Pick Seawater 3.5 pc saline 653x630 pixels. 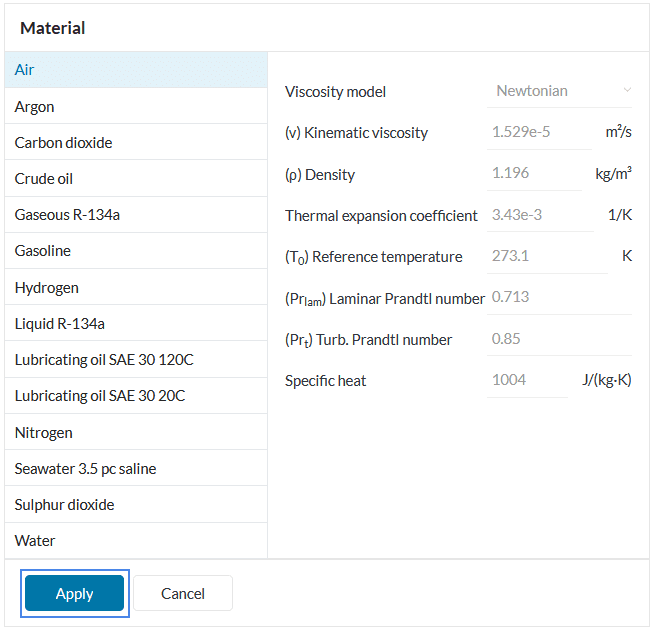136,468
